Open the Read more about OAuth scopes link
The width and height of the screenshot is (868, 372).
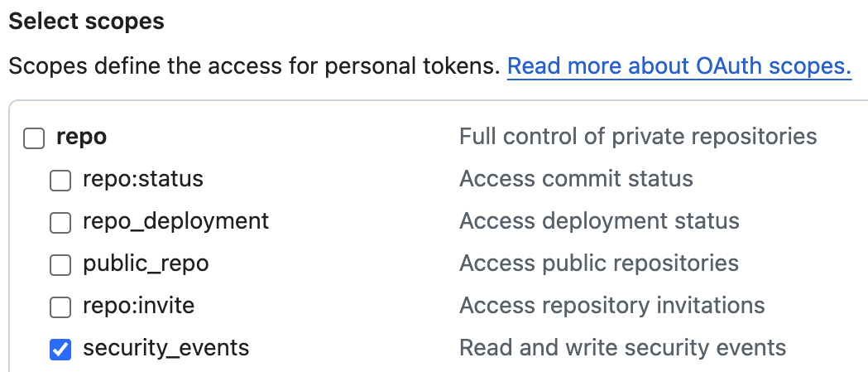point(679,66)
